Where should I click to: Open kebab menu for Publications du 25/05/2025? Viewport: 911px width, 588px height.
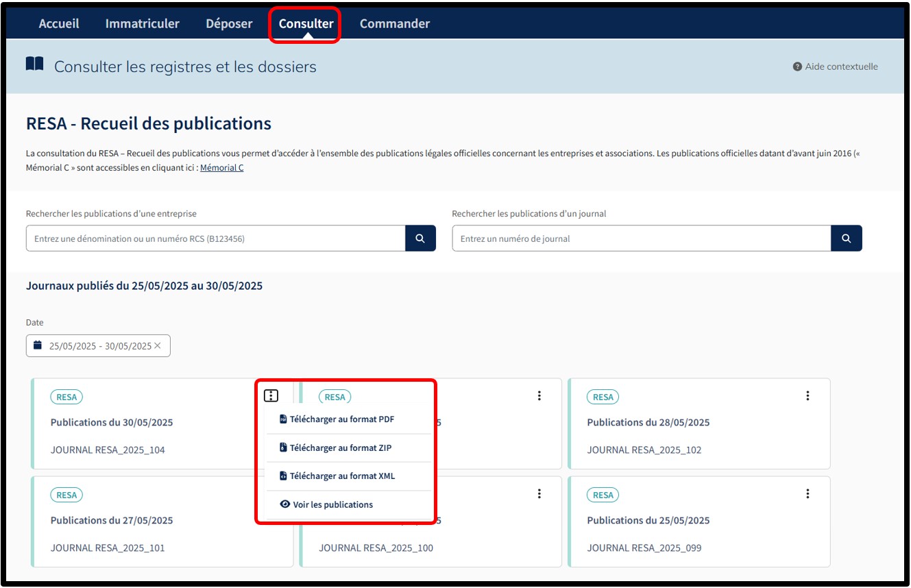coord(807,493)
